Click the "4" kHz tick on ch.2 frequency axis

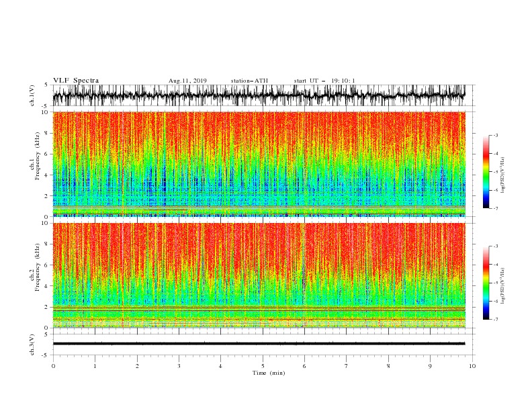[x=47, y=286]
